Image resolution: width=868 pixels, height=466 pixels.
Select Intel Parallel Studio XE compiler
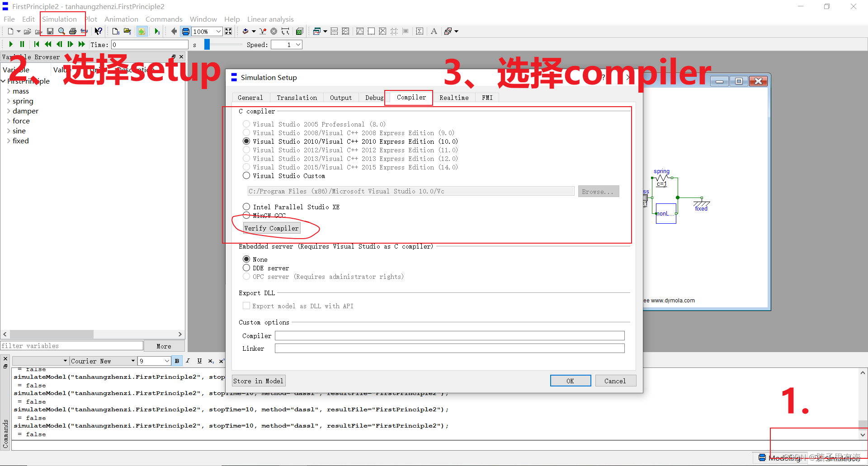click(246, 207)
